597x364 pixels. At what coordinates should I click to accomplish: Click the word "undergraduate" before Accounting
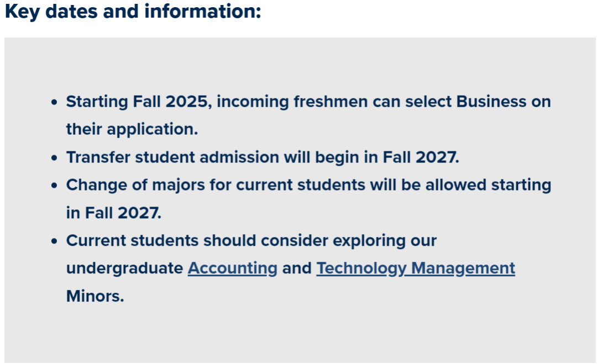[124, 268]
